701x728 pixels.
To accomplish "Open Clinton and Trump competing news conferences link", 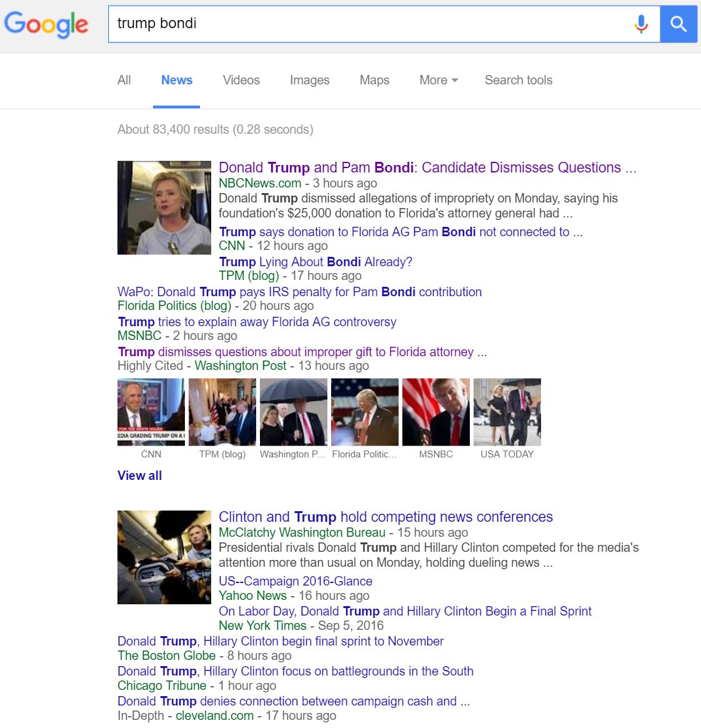I will [x=385, y=517].
